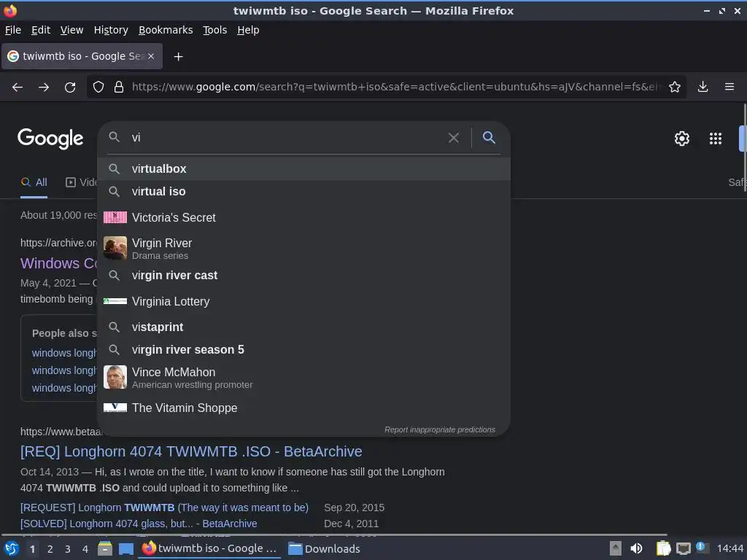The image size is (747, 560).
Task: Open the Firefox downloads panel
Action: pos(703,87)
